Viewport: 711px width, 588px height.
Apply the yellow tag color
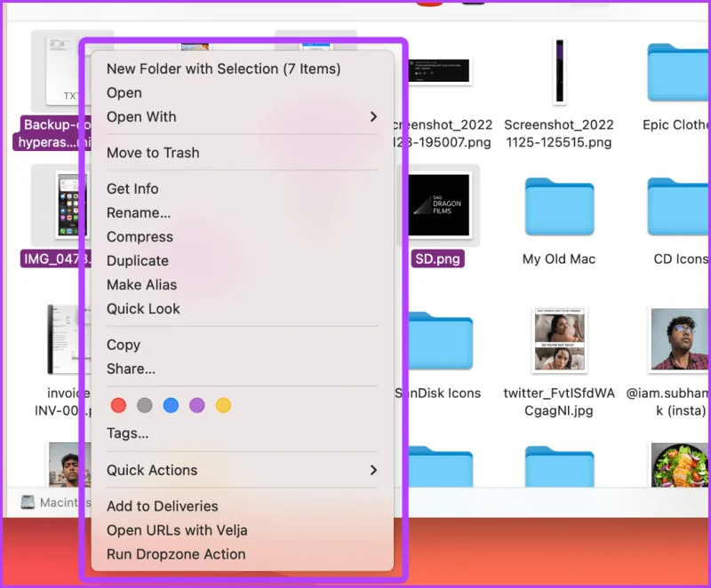click(223, 405)
